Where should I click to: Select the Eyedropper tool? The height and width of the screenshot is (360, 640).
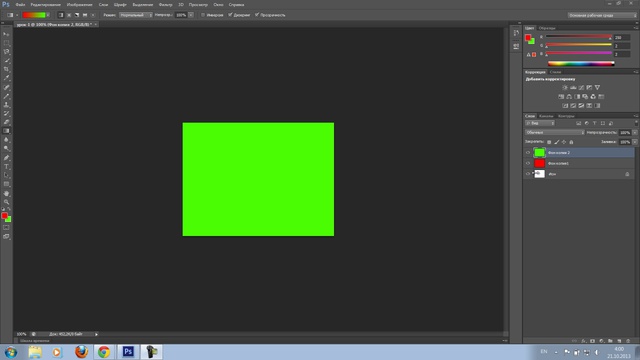point(6,78)
